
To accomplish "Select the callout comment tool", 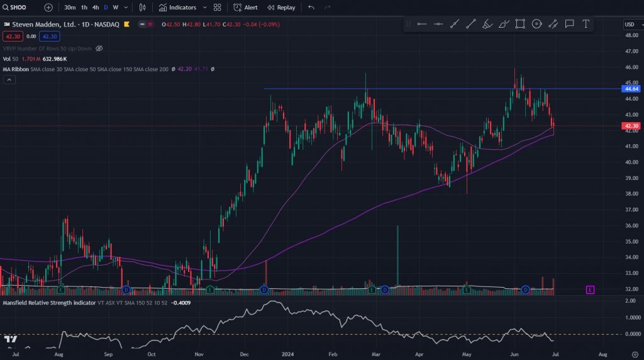I will [569, 24].
